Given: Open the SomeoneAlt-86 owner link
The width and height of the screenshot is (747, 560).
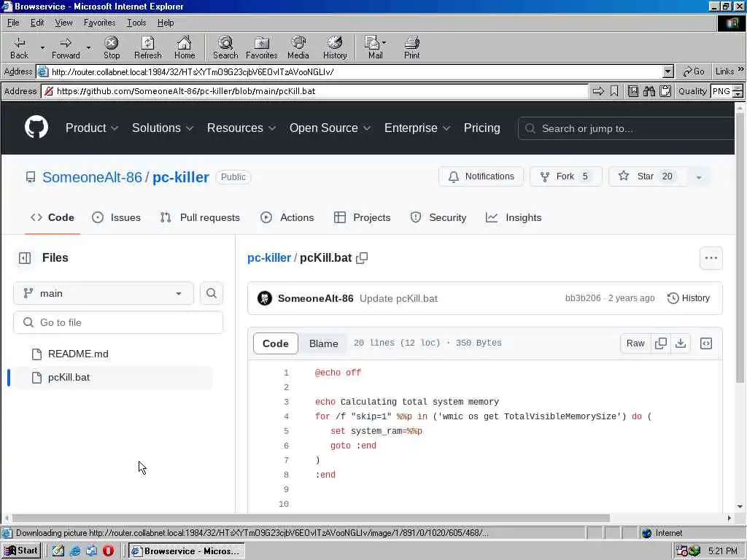Looking at the screenshot, I should [x=92, y=177].
